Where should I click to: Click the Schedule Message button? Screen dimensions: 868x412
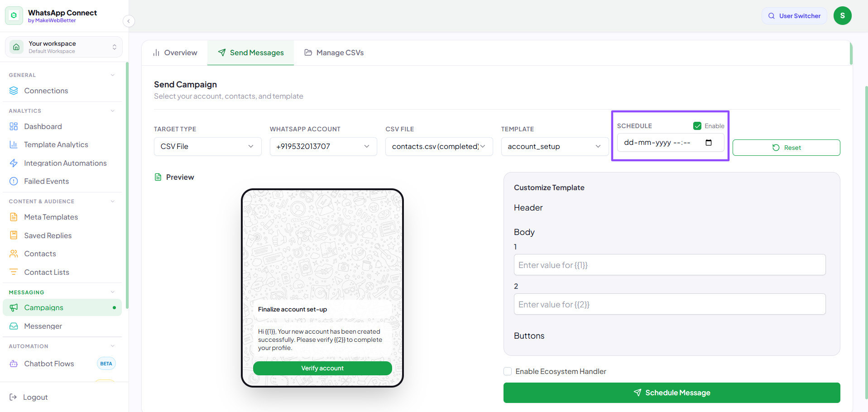coord(671,393)
